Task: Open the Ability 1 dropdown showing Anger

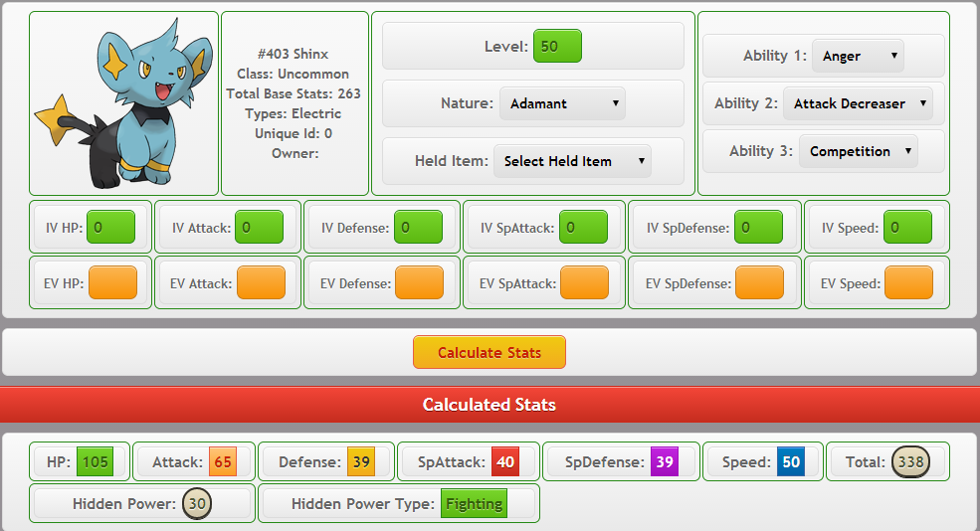Action: [858, 56]
